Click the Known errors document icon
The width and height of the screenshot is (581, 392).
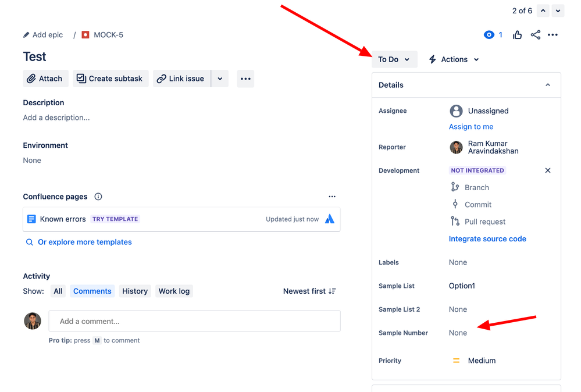31,219
